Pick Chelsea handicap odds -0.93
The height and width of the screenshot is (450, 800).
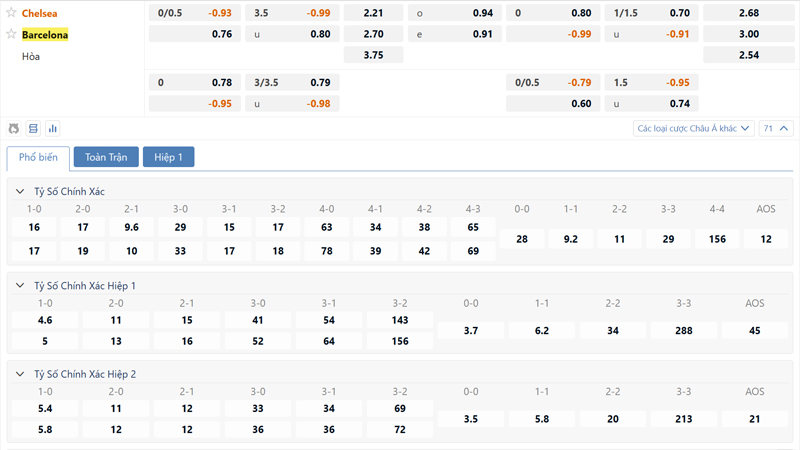(219, 13)
